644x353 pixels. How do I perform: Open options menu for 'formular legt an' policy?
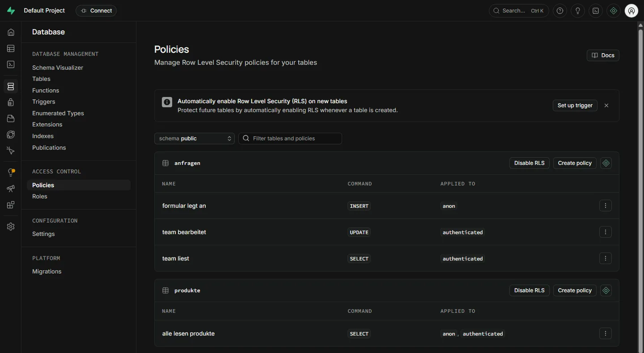tap(606, 206)
